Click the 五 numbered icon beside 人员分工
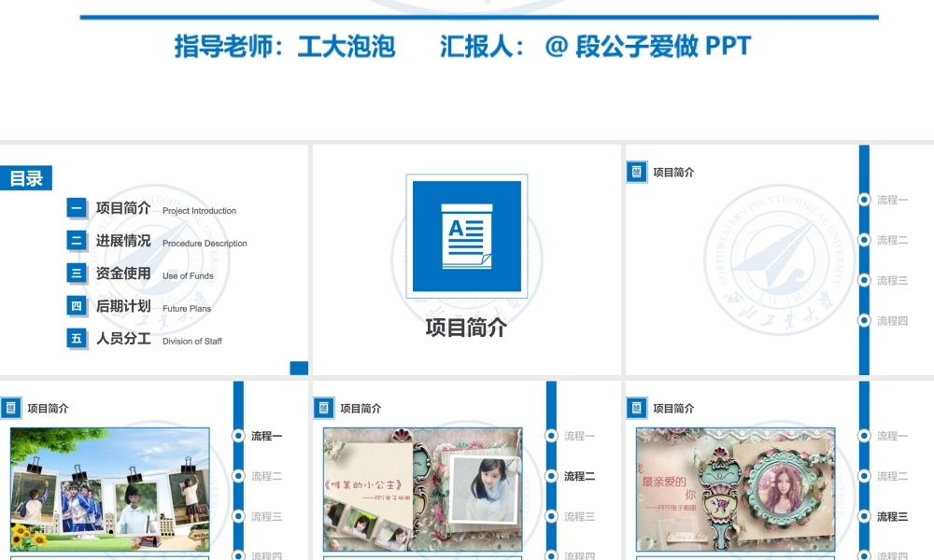This screenshot has height=560, width=934. [x=77, y=340]
